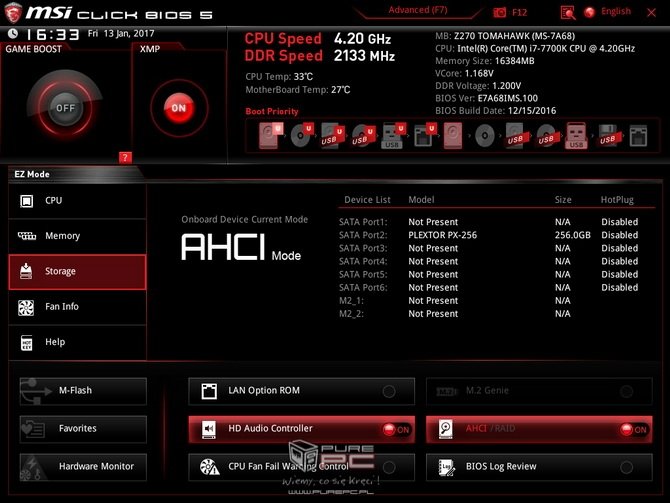Click the BIOS Log Review document icon
Image resolution: width=670 pixels, height=503 pixels.
(447, 467)
